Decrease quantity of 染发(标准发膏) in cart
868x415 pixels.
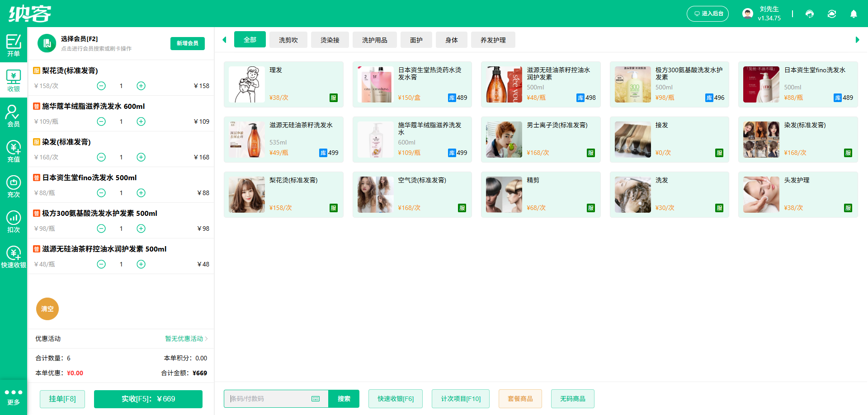click(101, 157)
